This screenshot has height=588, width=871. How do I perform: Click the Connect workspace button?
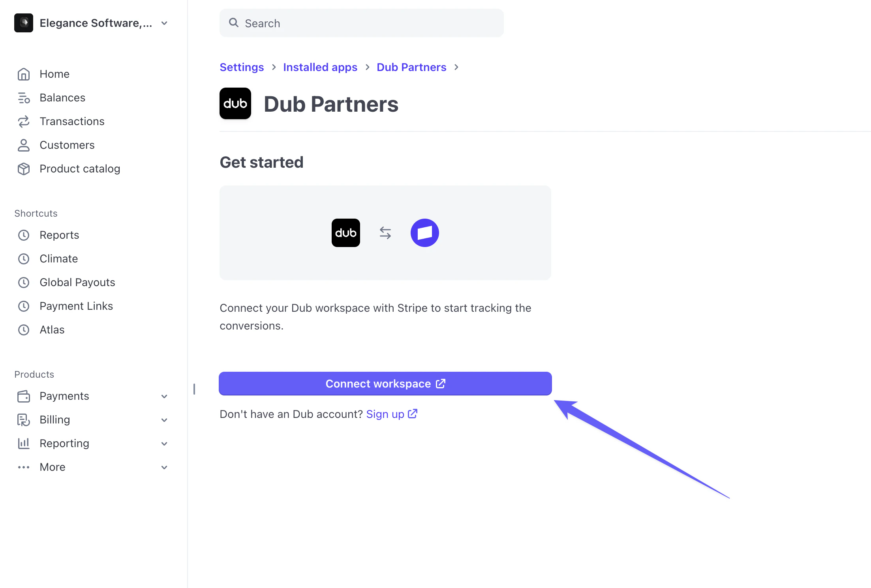pos(385,383)
